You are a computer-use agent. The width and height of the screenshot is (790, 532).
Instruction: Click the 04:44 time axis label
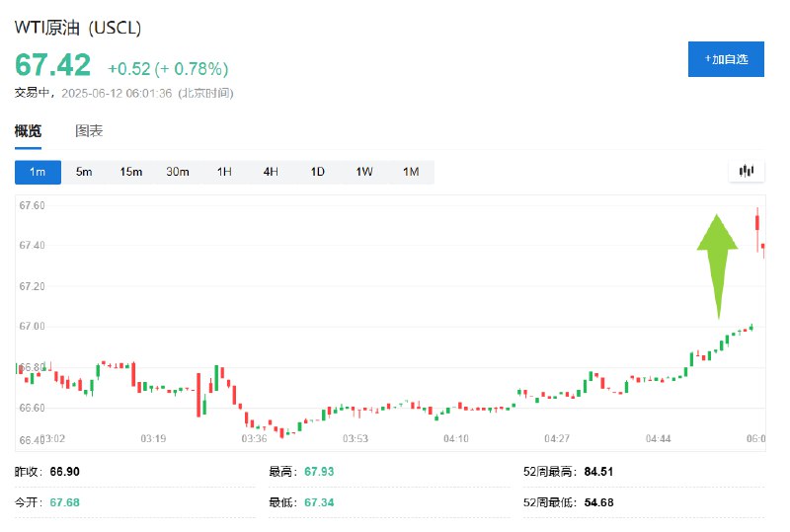coord(658,439)
